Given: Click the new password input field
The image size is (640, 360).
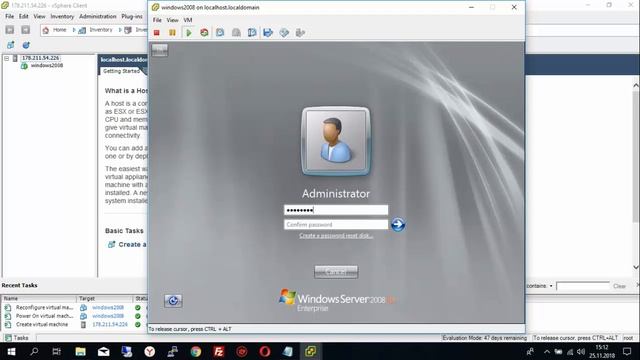Looking at the screenshot, I should 336,210.
